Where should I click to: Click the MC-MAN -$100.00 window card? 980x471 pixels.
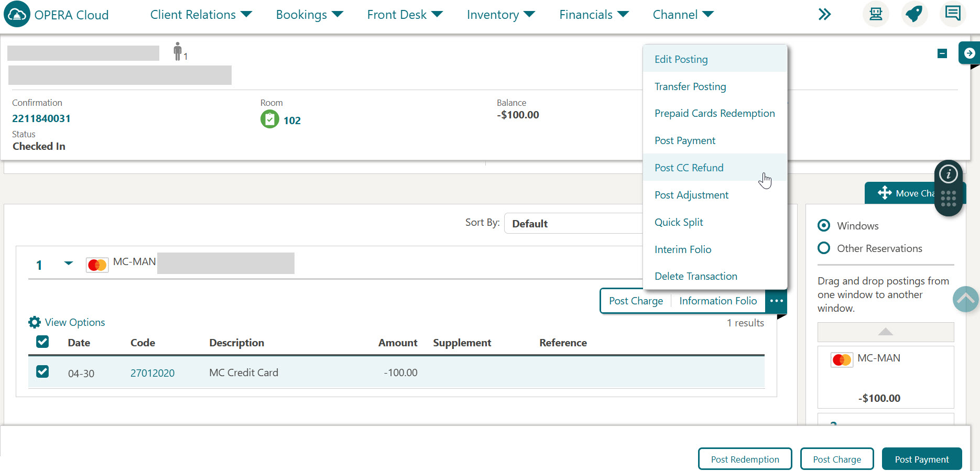[x=886, y=377]
